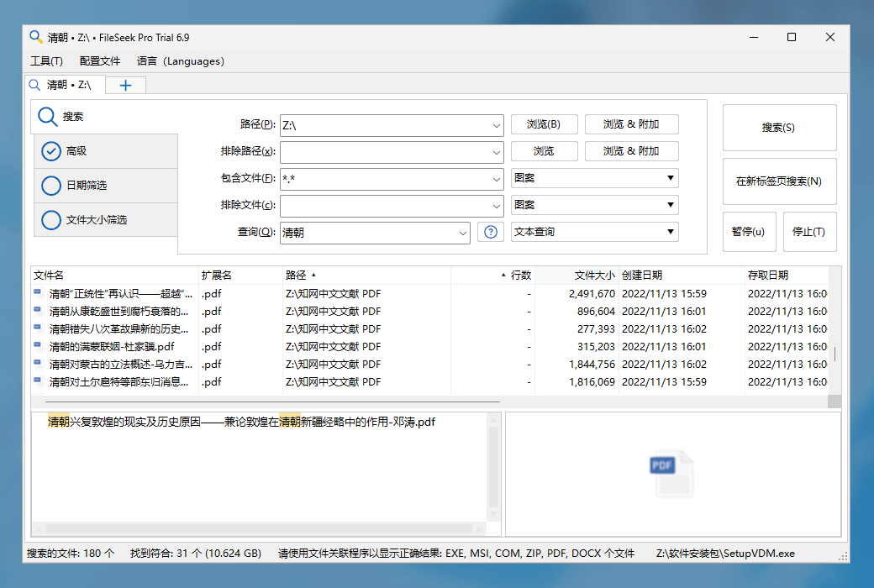
Task: Click into the 路径 input field
Action: [x=385, y=125]
